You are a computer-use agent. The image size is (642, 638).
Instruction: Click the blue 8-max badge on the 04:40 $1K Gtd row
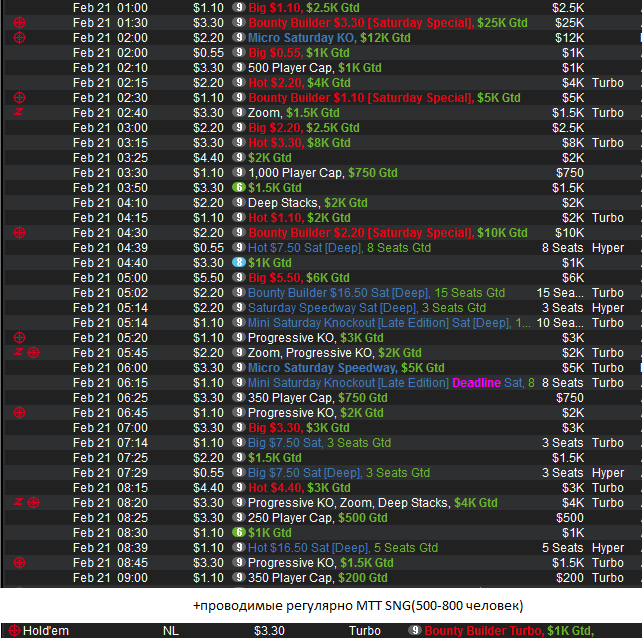239,262
